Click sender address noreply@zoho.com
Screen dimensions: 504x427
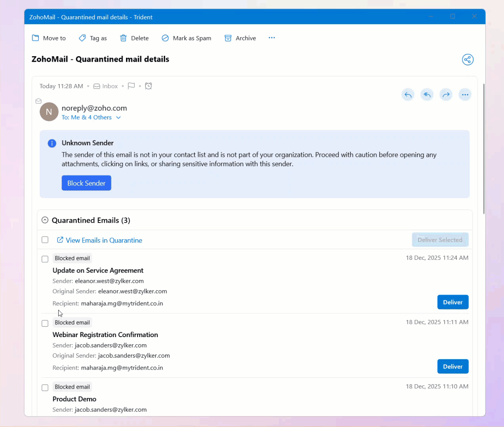(94, 108)
